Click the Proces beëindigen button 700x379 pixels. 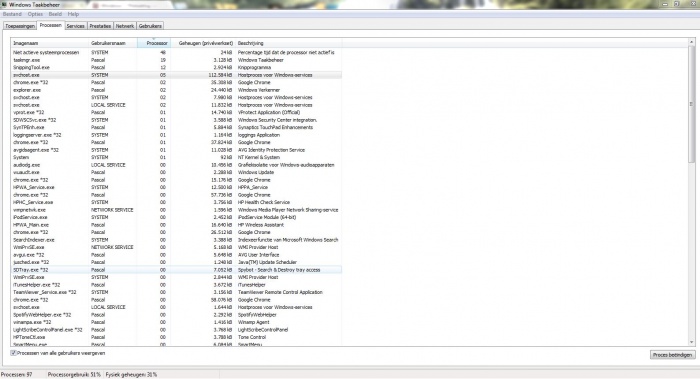point(672,355)
